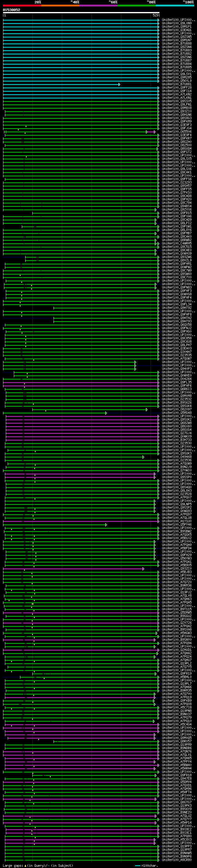Open hit UniRef100_B7U888
197x868 pixels.
click(x=177, y=43)
